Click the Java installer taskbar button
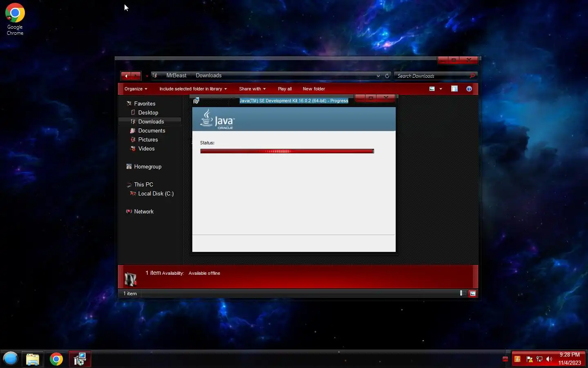Image resolution: width=588 pixels, height=368 pixels. pyautogui.click(x=80, y=359)
